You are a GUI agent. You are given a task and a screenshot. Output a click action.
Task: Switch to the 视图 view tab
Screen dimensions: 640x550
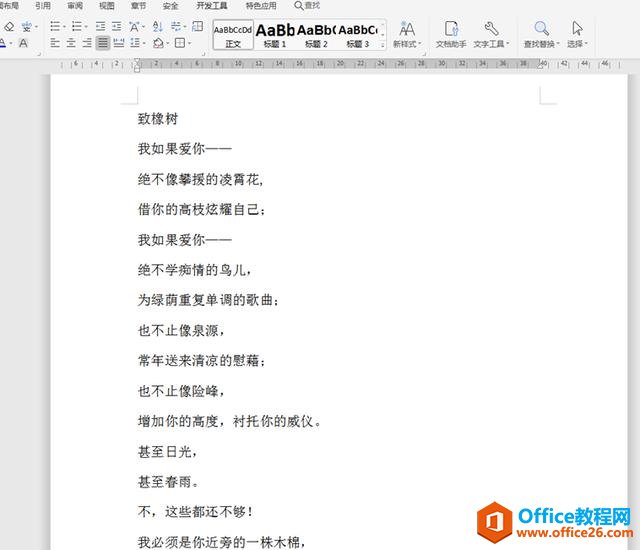(x=107, y=6)
